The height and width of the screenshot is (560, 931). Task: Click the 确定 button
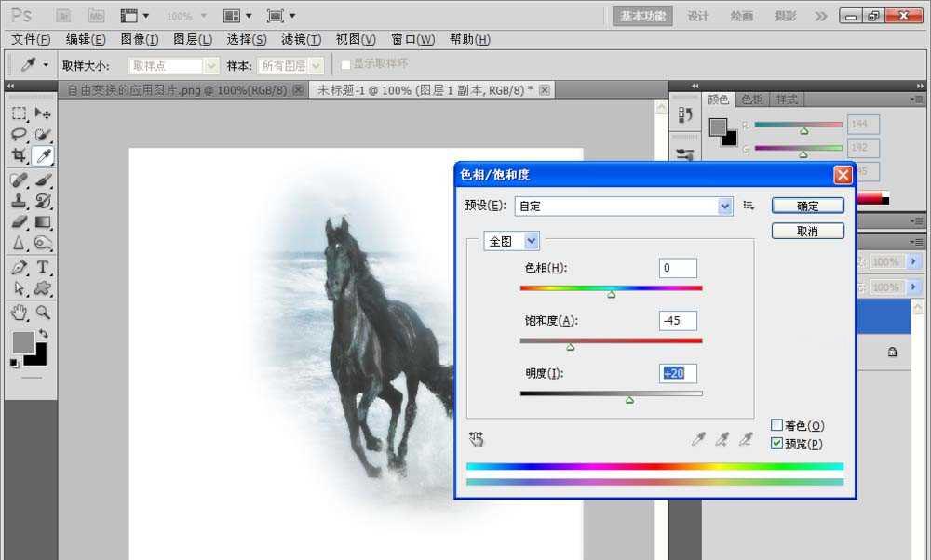point(806,205)
